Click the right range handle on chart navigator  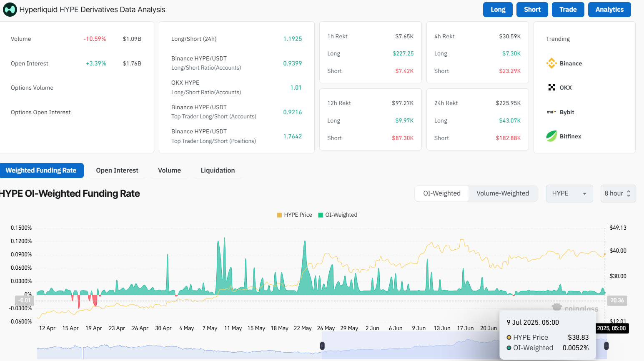point(606,346)
